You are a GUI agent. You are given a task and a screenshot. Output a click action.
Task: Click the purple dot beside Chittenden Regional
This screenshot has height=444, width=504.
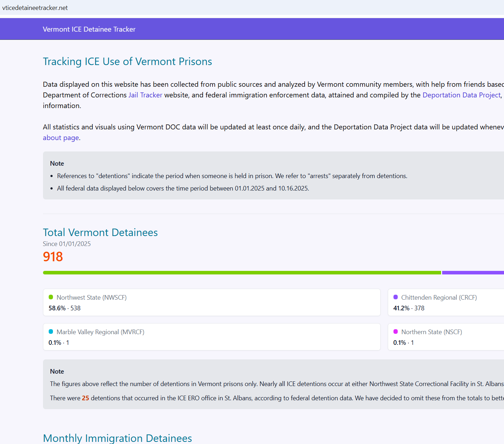point(396,297)
